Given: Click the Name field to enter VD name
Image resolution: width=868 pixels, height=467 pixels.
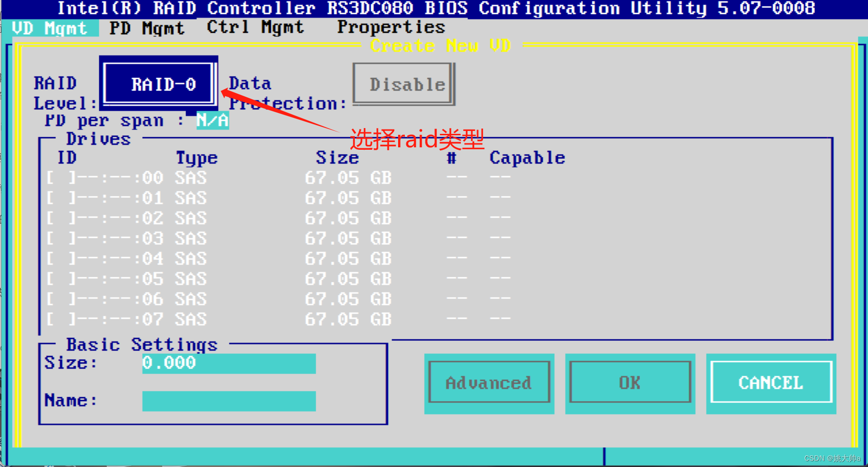Looking at the screenshot, I should pos(228,401).
